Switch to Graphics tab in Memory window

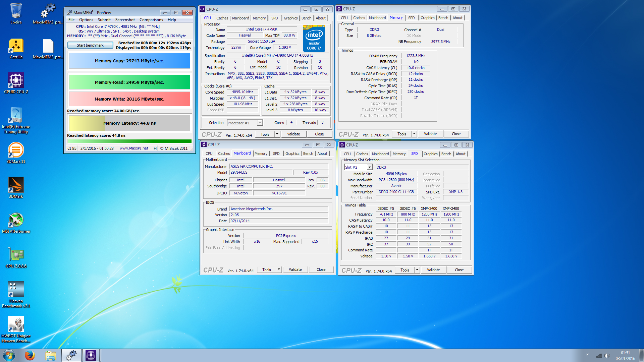(427, 18)
